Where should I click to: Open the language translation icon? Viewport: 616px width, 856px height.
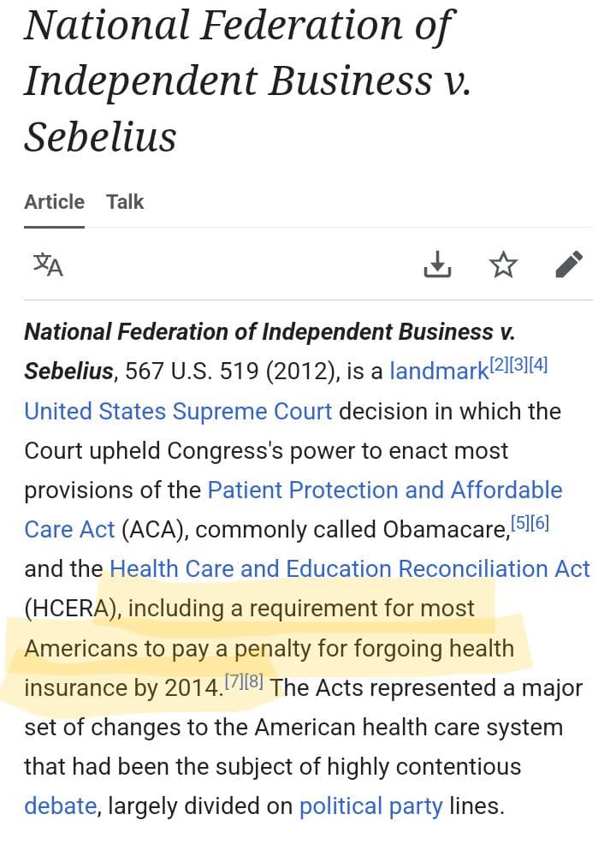(x=48, y=265)
